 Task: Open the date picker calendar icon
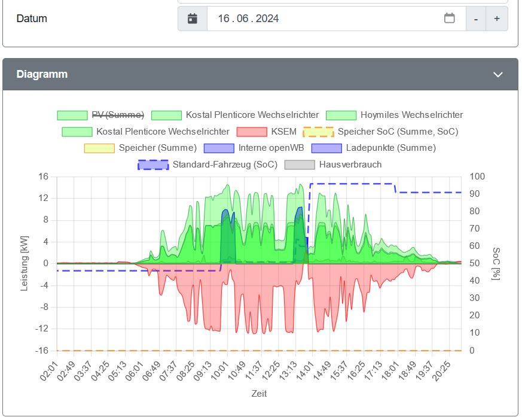pyautogui.click(x=450, y=19)
